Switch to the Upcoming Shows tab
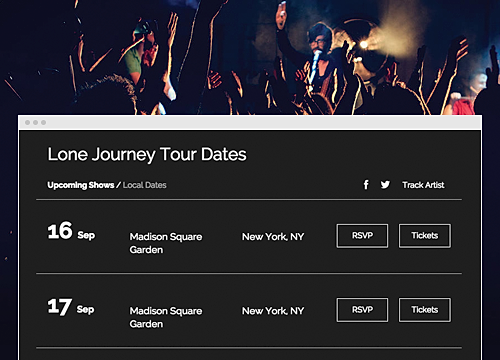 [81, 185]
